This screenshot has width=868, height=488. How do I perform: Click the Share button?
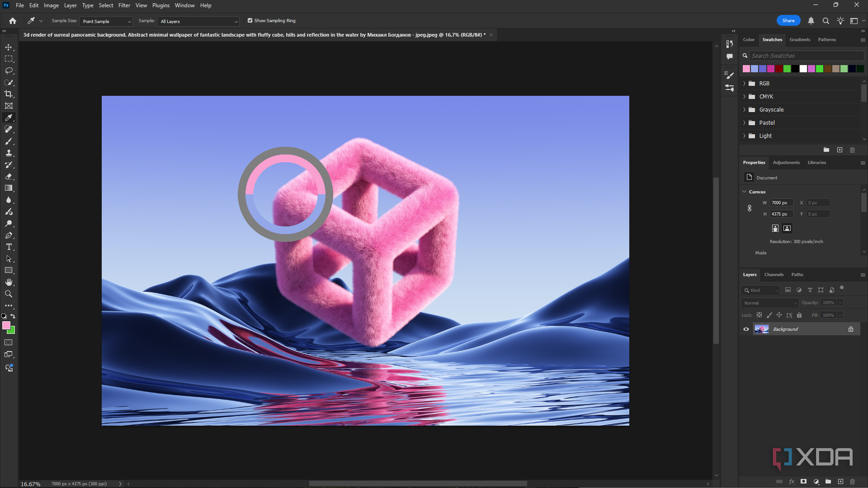click(788, 21)
